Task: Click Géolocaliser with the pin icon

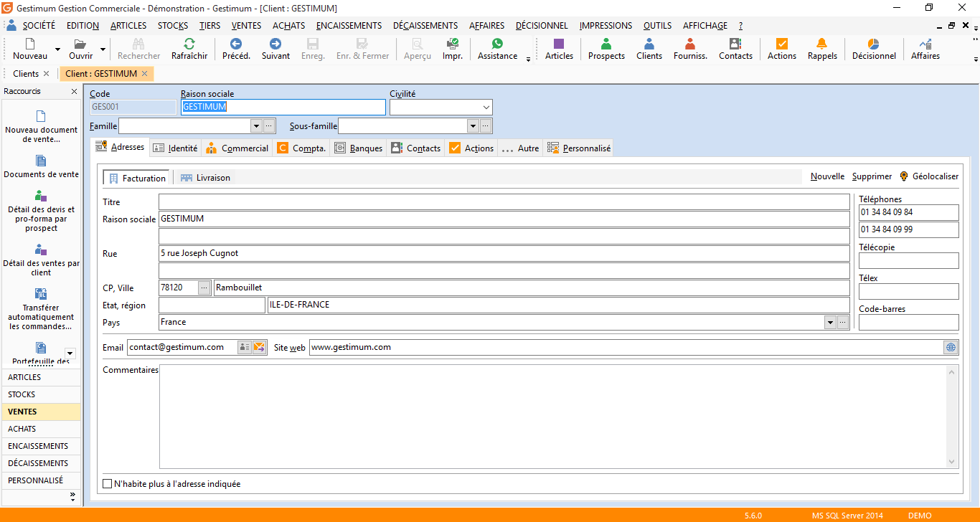Action: point(929,176)
